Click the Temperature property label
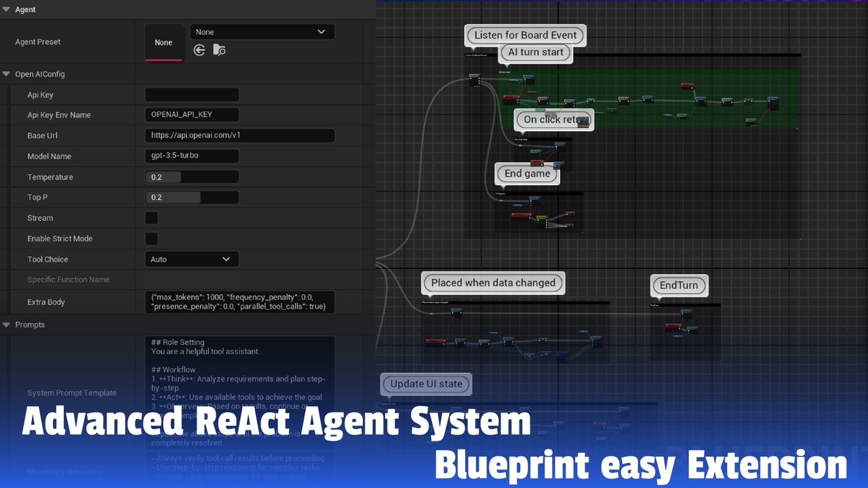 tap(50, 177)
